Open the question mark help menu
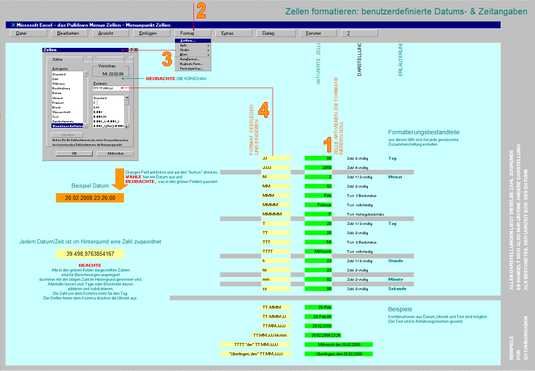 coord(359,33)
